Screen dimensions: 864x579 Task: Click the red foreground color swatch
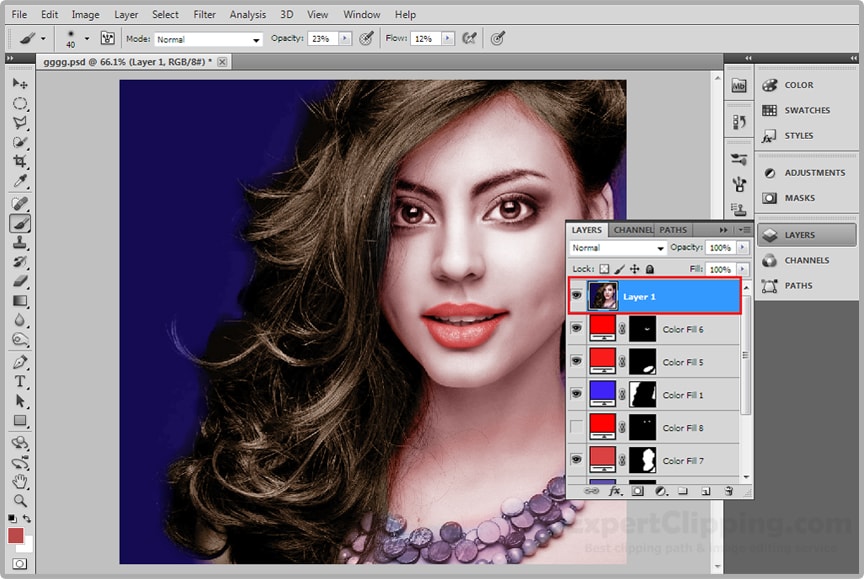[16, 536]
